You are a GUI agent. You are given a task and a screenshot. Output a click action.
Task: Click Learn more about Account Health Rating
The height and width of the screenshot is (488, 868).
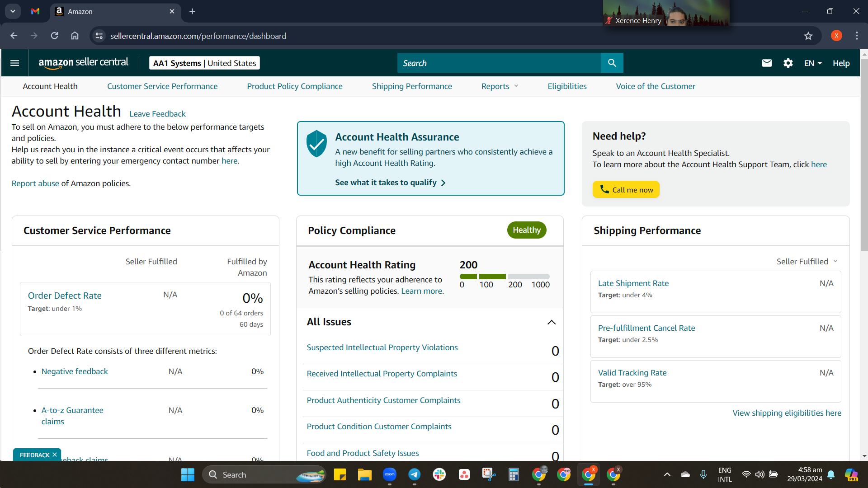pos(421,291)
